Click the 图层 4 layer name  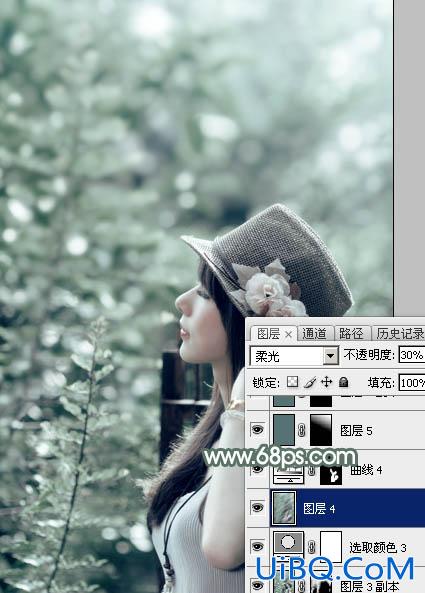[320, 509]
